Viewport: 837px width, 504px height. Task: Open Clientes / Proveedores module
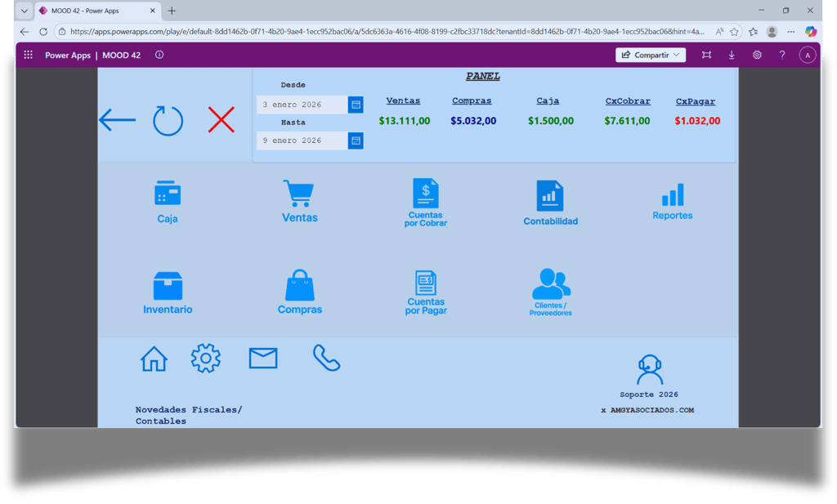[550, 292]
